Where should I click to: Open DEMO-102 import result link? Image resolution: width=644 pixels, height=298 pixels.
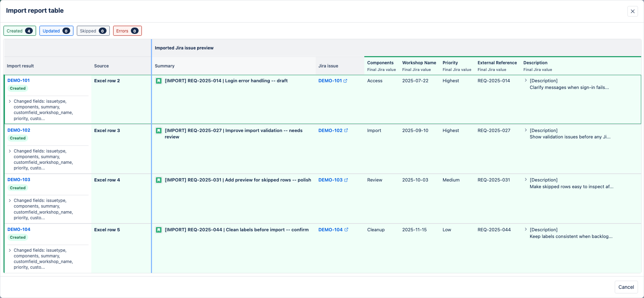point(19,130)
